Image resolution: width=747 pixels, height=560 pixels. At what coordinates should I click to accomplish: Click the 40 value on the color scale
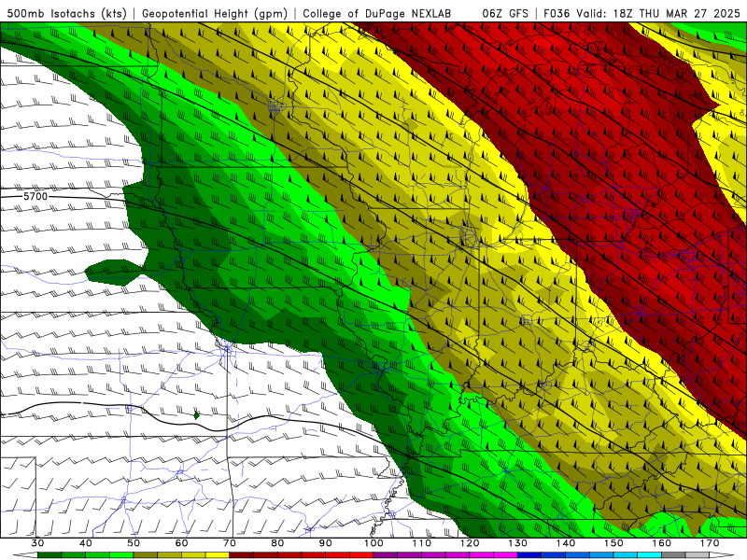point(86,543)
